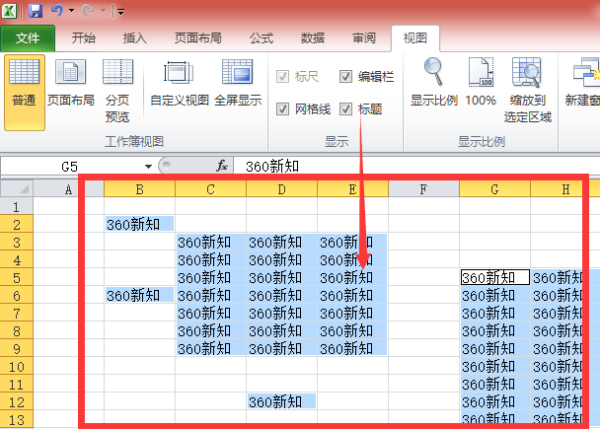Open the undo history dropdown arrow

click(x=72, y=11)
